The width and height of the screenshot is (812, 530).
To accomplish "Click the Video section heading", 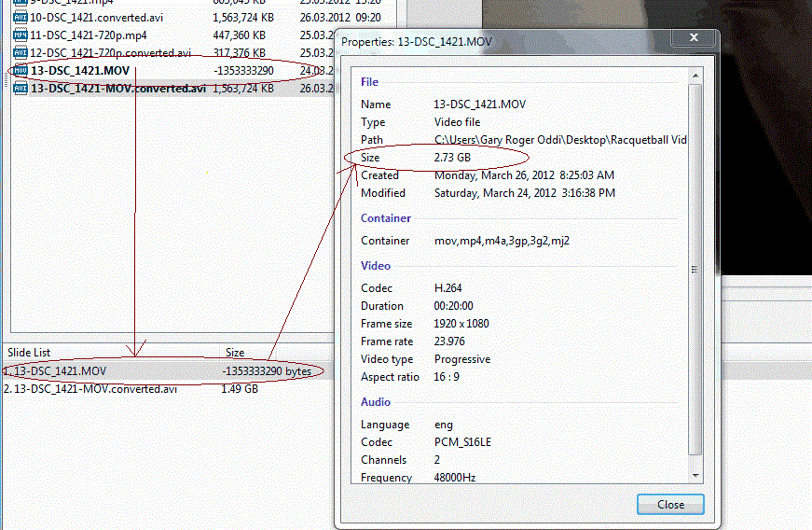I will [x=376, y=266].
